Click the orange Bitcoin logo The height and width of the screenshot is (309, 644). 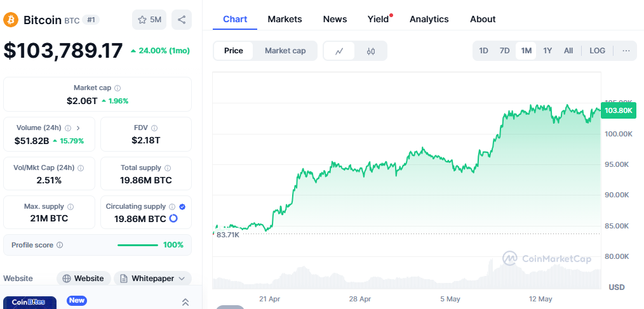11,20
